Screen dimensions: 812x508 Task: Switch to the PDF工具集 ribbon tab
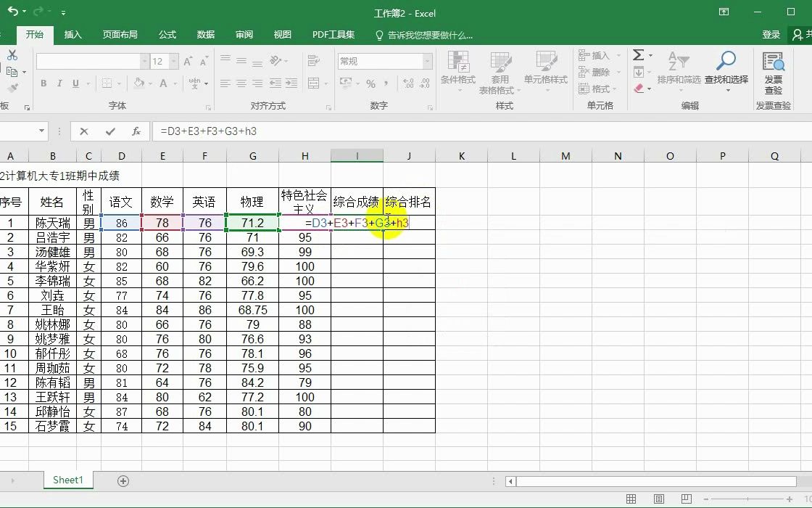tap(333, 34)
